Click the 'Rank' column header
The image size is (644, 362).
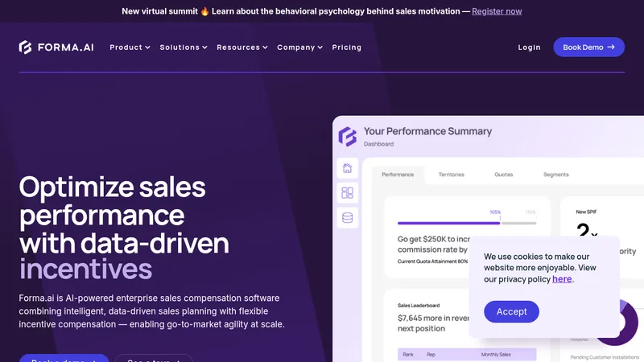tap(408, 354)
